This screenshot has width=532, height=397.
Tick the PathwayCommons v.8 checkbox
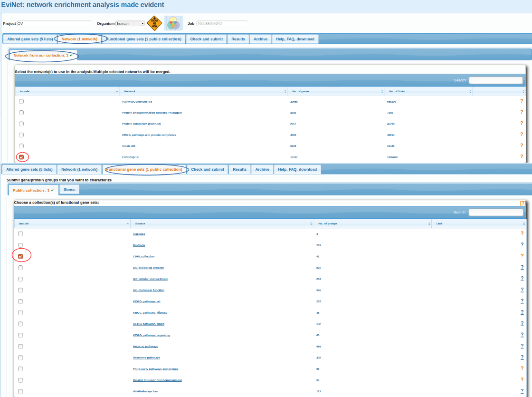pos(21,101)
